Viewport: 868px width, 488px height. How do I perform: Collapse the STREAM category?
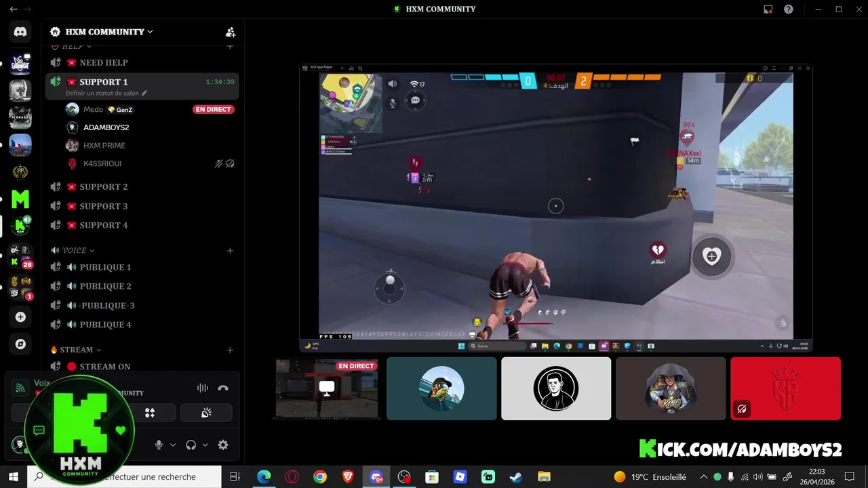pyautogui.click(x=75, y=350)
